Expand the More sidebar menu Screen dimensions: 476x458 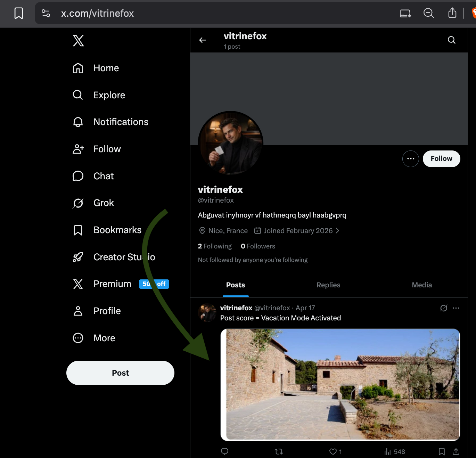[x=104, y=338]
